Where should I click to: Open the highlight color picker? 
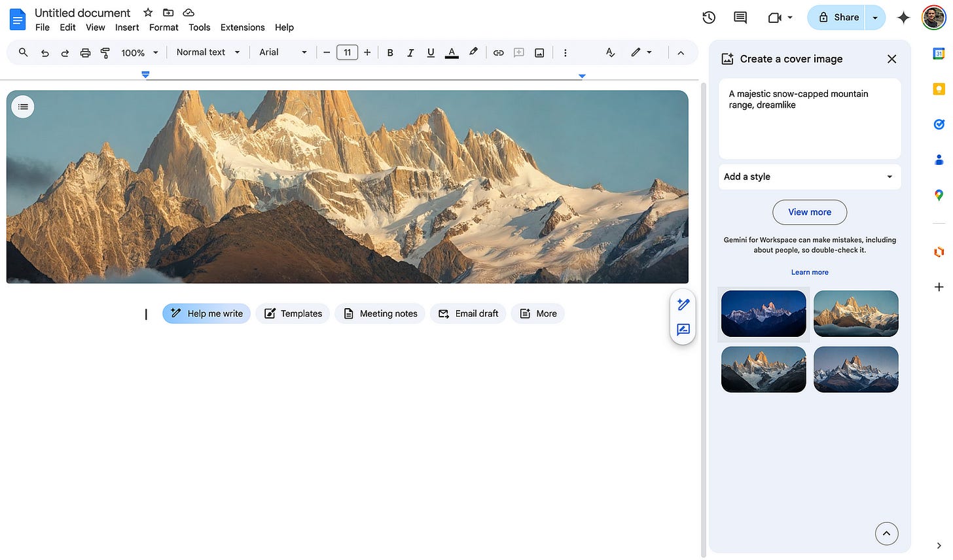tap(473, 52)
